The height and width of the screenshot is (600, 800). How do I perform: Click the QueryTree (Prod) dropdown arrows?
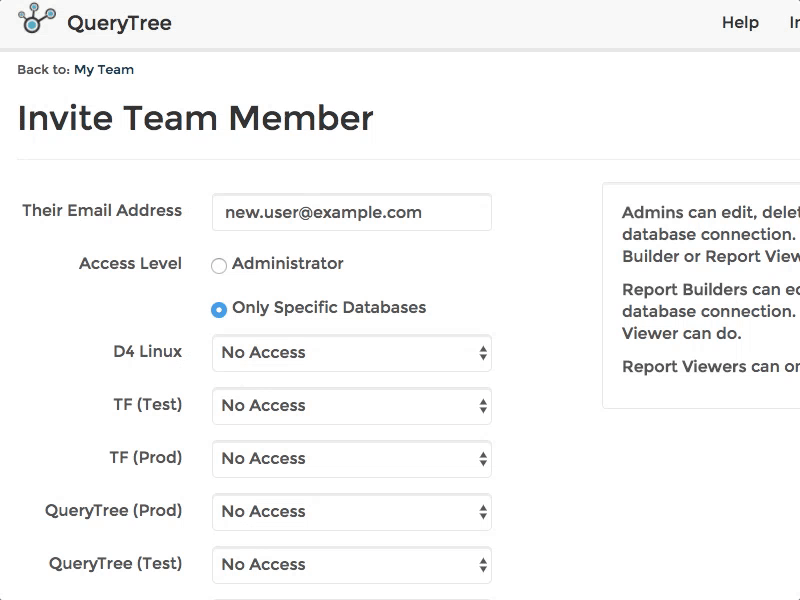coord(483,512)
